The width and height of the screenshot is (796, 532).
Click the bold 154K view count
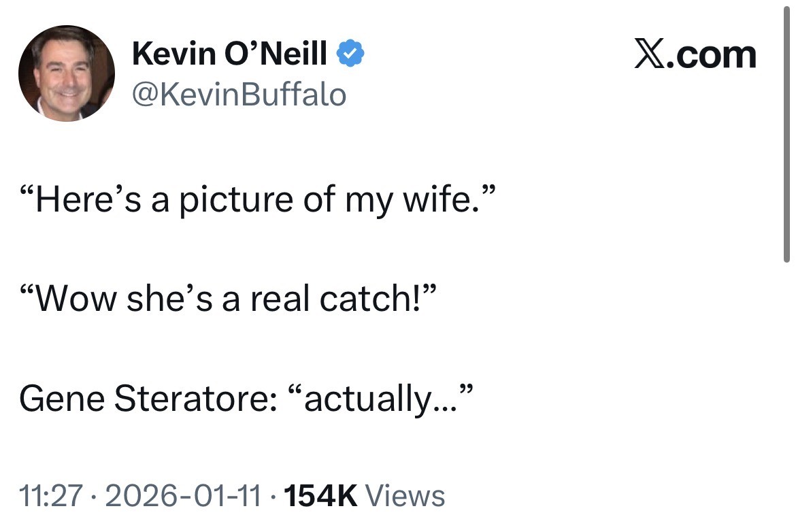coord(320,496)
